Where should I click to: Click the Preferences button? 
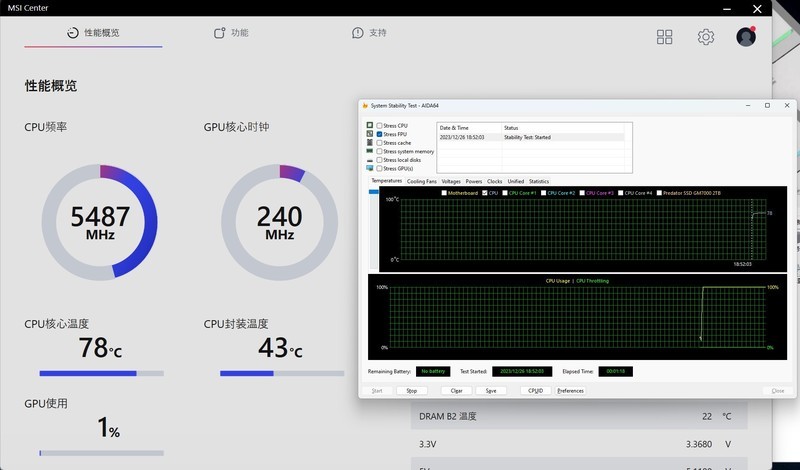[570, 390]
